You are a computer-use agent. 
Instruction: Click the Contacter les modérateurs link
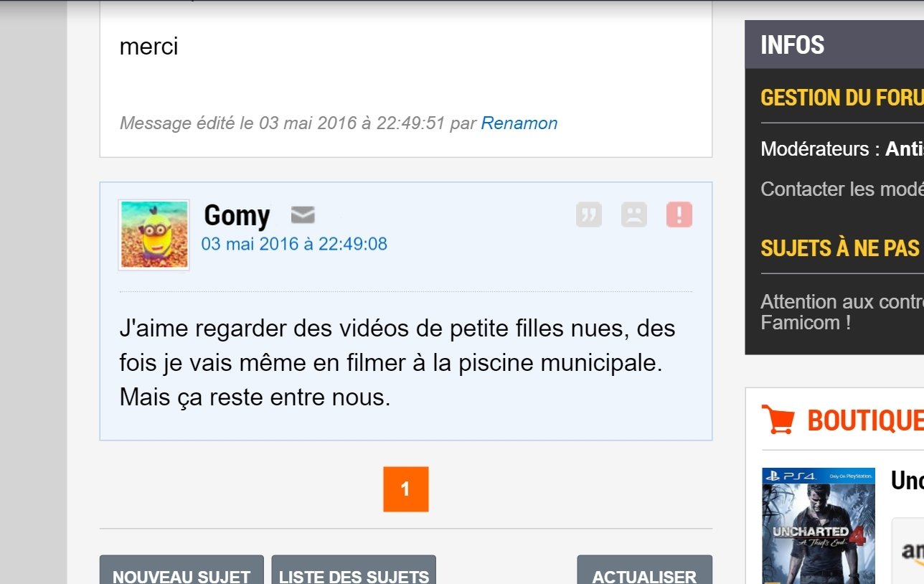pyautogui.click(x=842, y=189)
